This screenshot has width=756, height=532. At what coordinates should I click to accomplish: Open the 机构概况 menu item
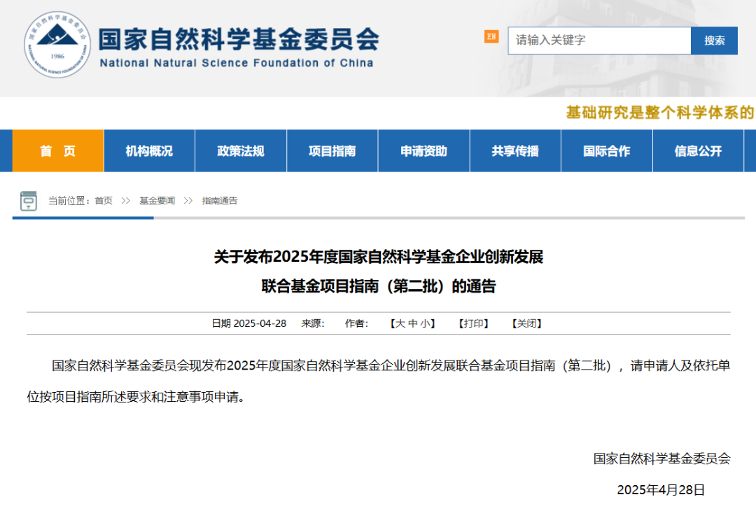click(150, 151)
